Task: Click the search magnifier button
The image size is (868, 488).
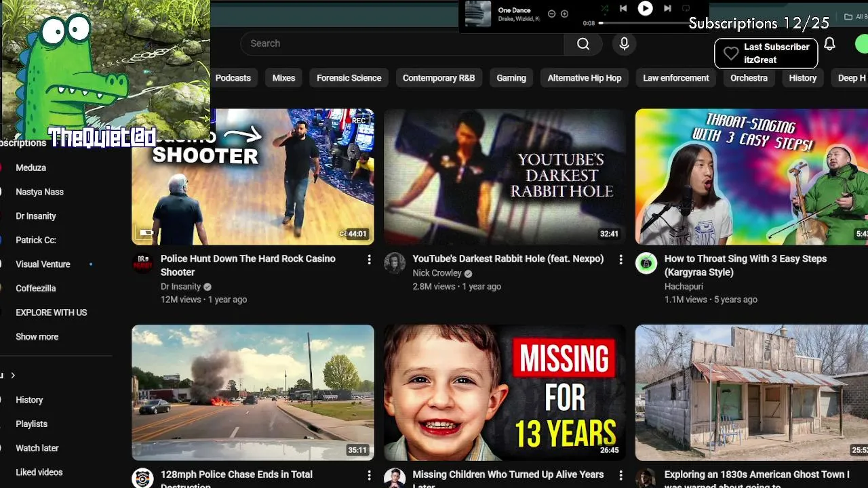Action: point(583,43)
